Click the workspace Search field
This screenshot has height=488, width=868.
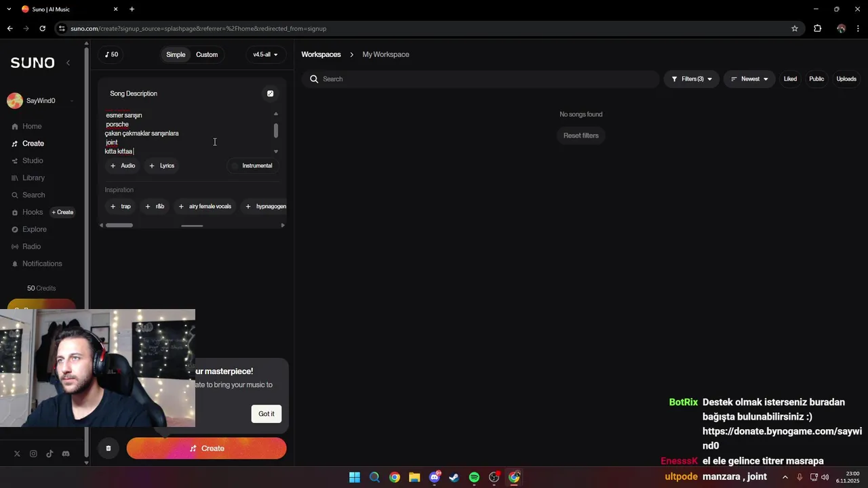[481, 79]
